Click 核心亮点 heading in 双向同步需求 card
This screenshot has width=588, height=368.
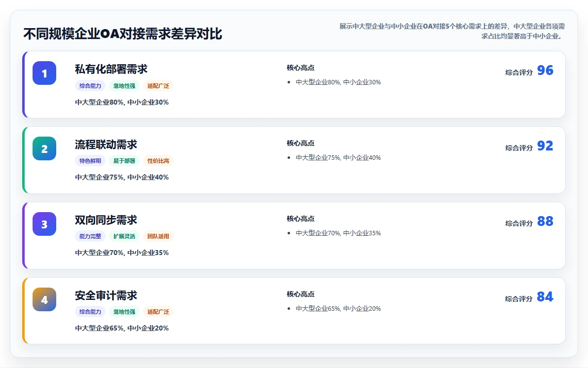pos(300,219)
